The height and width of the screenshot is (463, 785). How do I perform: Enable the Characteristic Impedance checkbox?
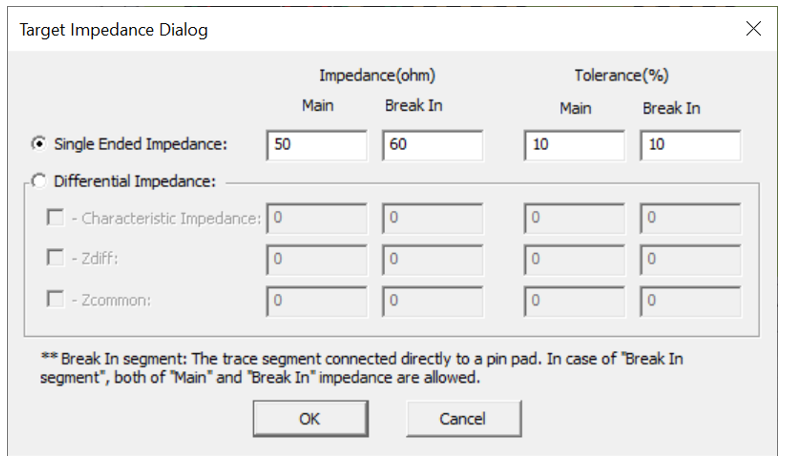click(55, 218)
